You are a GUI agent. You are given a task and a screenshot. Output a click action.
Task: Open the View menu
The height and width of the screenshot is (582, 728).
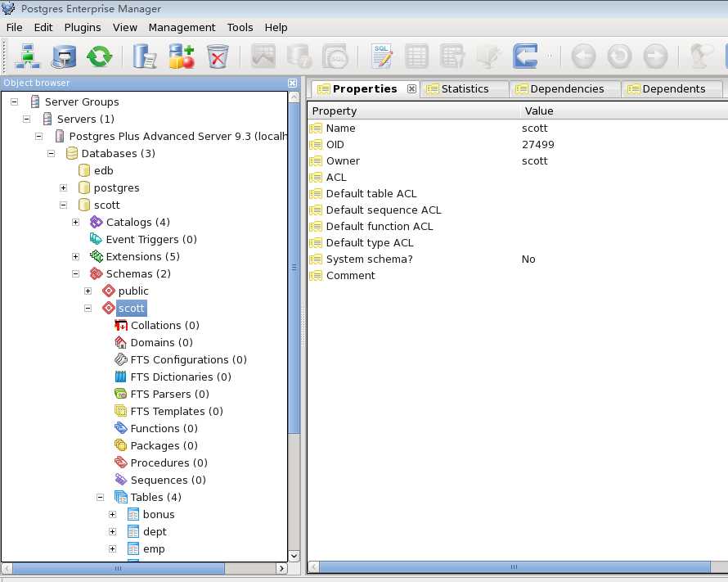click(x=125, y=27)
